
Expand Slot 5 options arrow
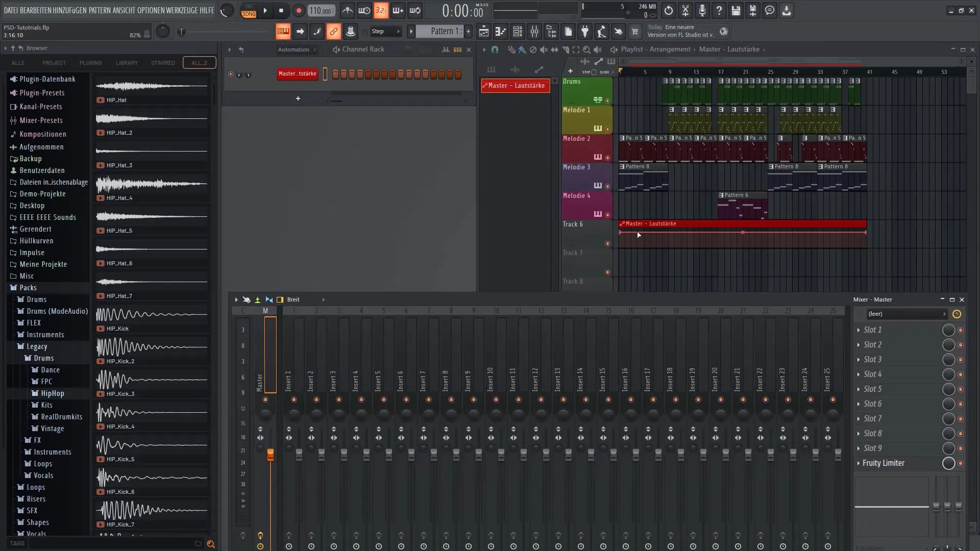tap(859, 389)
